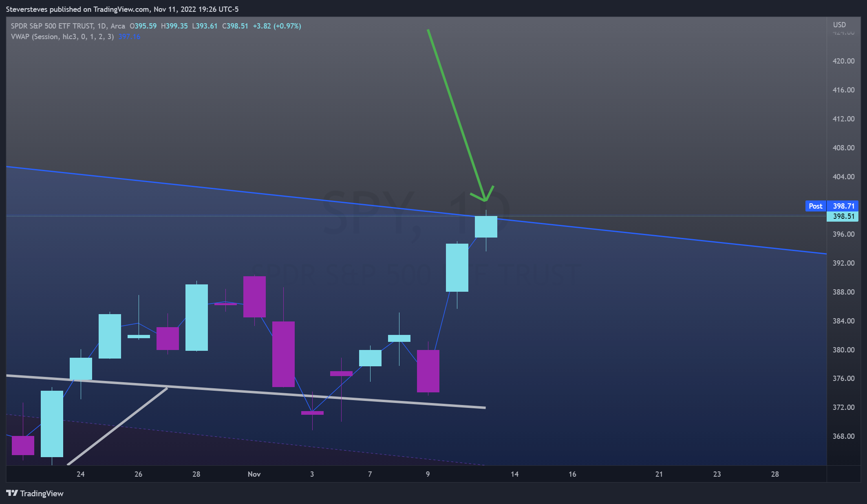Click the close price C398.51 in legend

(x=235, y=26)
